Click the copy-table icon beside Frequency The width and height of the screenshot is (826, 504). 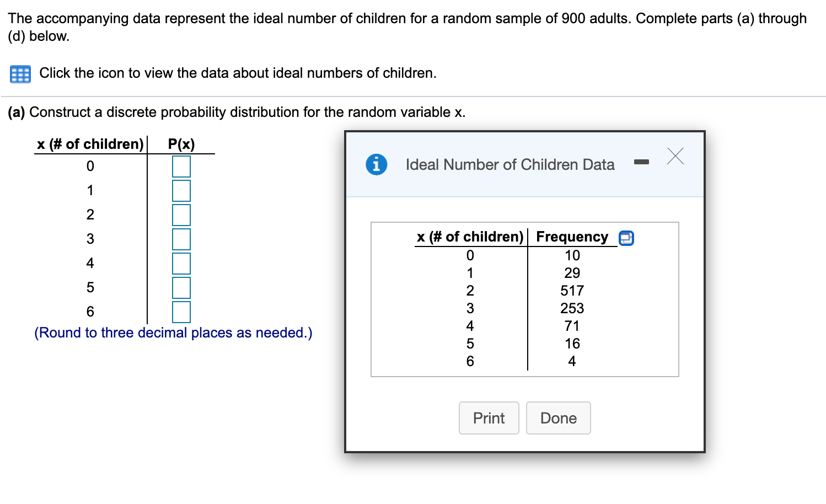coord(626,238)
